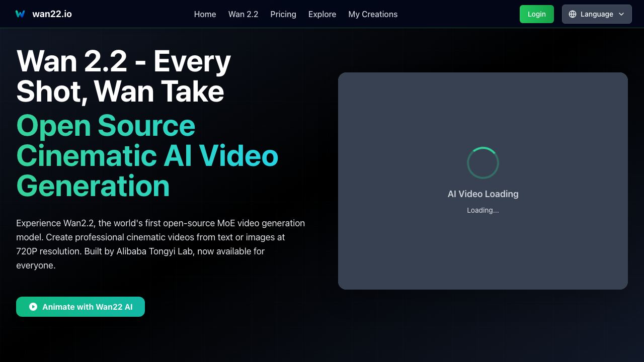Click the "Open Source Cinematic AI Video Generation" heading
644x362 pixels.
(147, 155)
